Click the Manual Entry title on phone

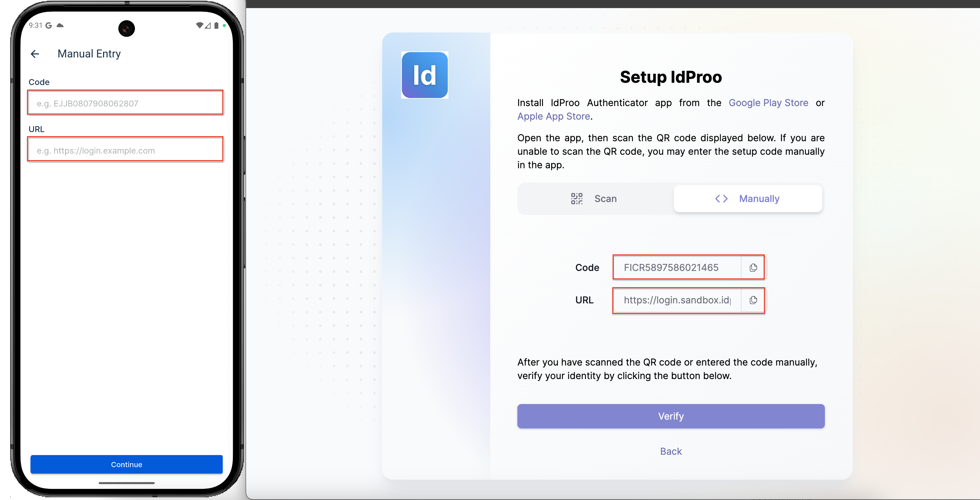pyautogui.click(x=89, y=54)
